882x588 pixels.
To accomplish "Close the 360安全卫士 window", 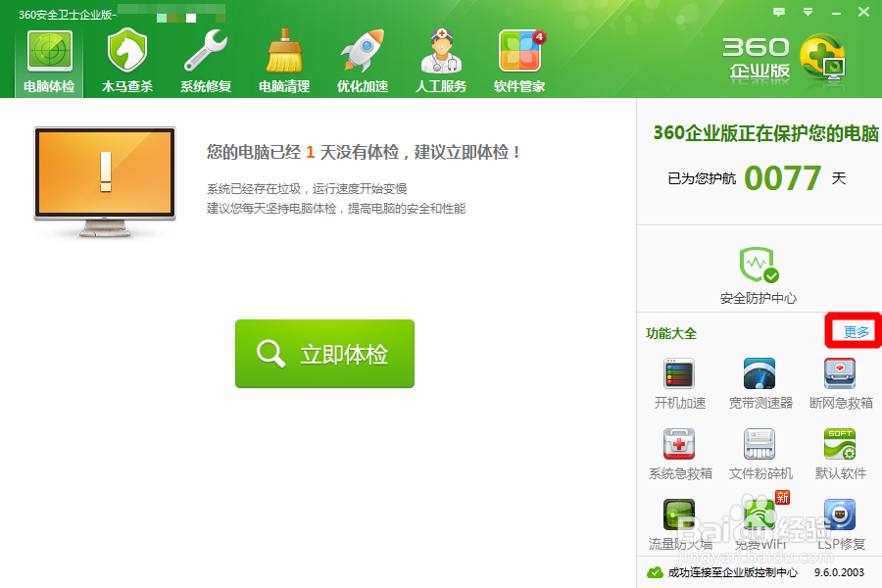I will point(864,12).
